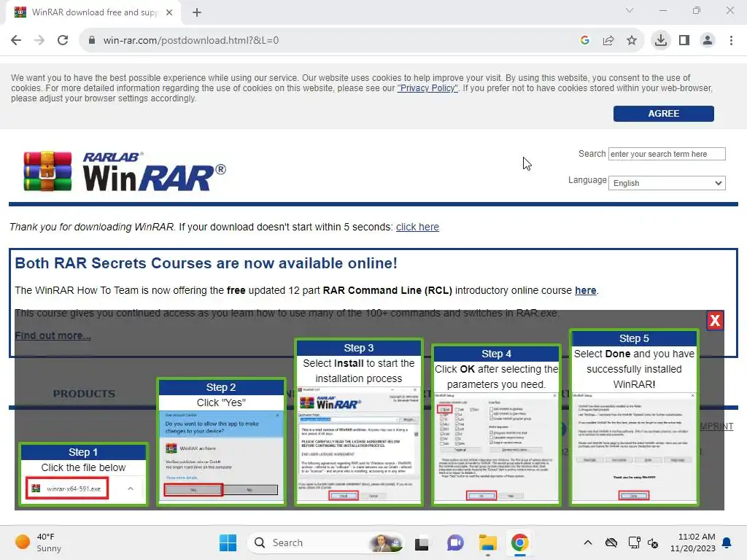Click the cloud sync tray icon

point(611,542)
